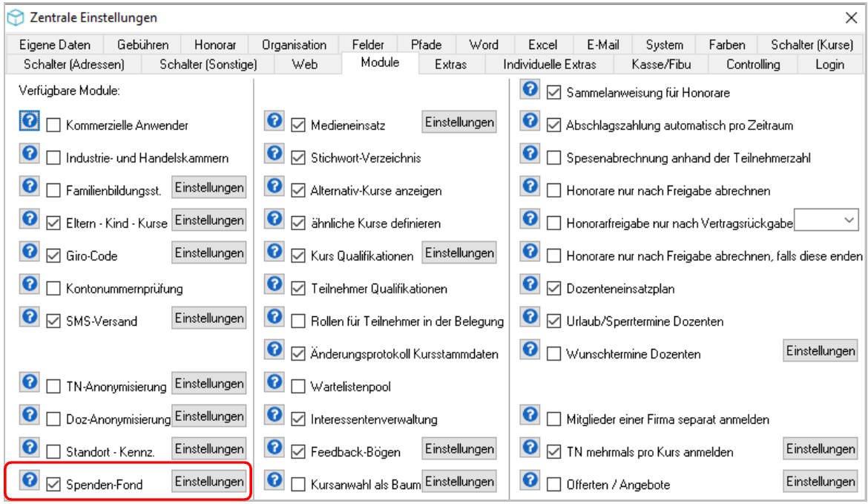868x504 pixels.
Task: Click help icon for Dozenteneinsatzplan
Action: coord(530,284)
